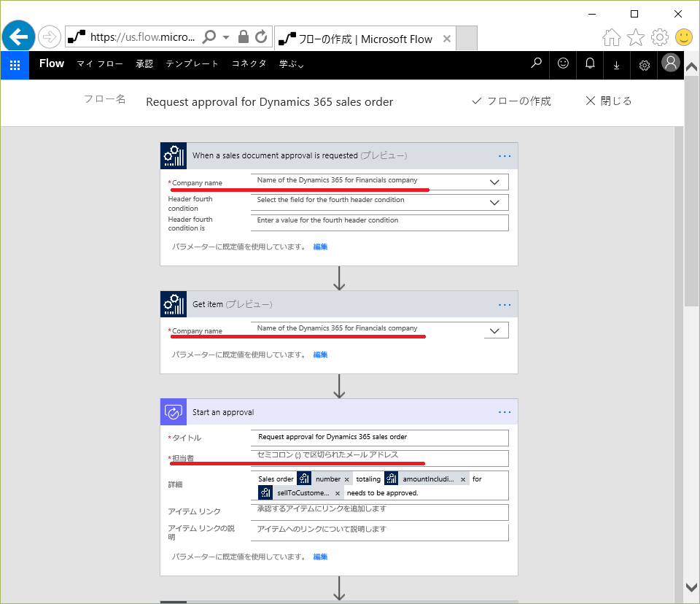Click the 担当者 email address field
The height and width of the screenshot is (604, 700).
(x=379, y=458)
